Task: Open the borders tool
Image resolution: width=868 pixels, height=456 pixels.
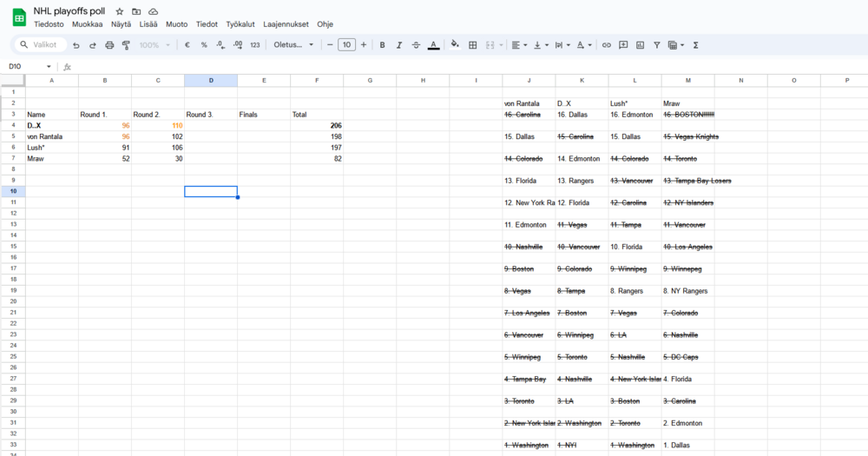Action: click(473, 45)
